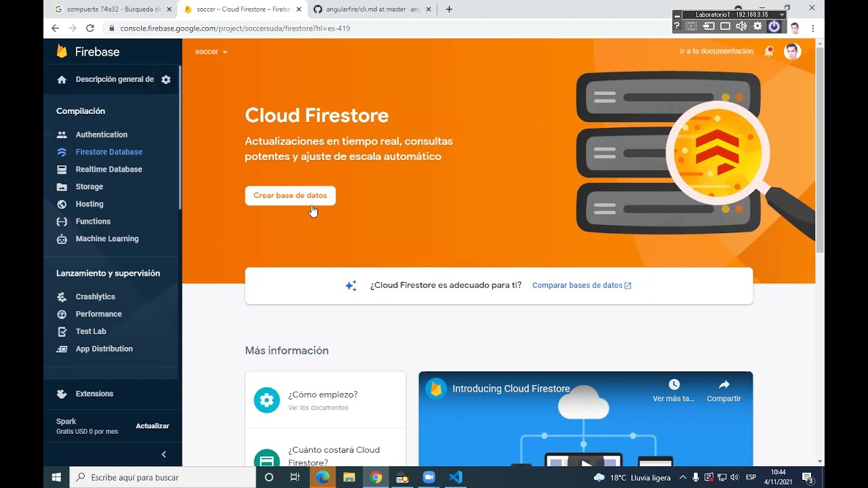This screenshot has height=488, width=868.
Task: Click Actualizar plan link
Action: point(153,426)
